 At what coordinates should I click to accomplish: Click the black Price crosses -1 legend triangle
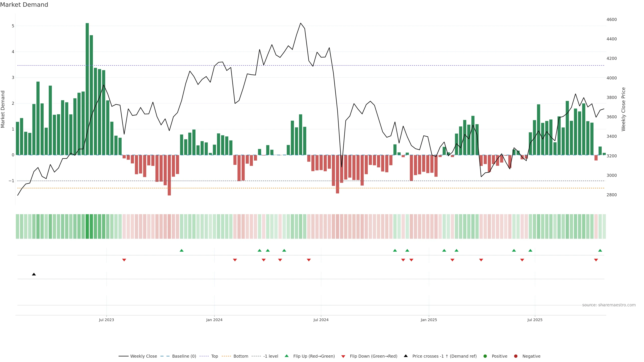coord(406,356)
